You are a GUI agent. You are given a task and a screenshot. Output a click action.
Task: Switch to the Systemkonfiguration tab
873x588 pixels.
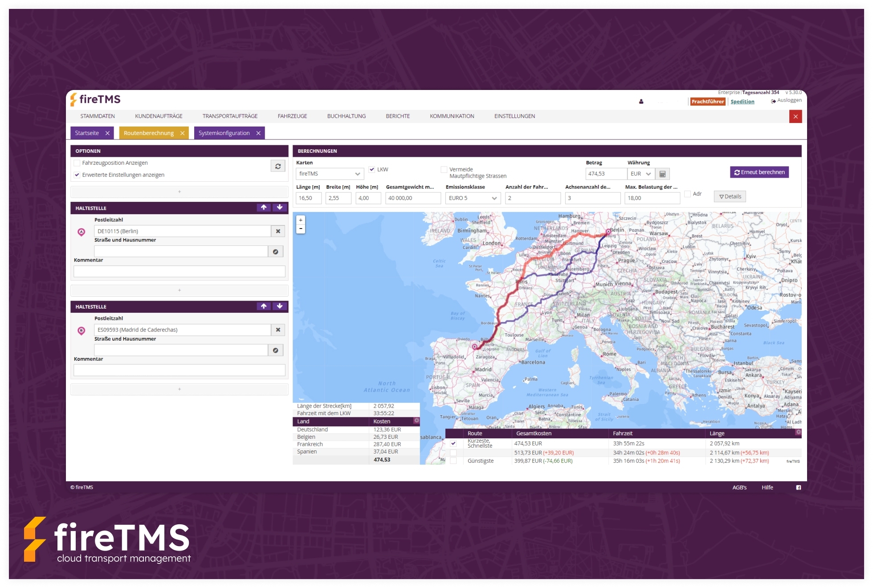click(x=224, y=133)
